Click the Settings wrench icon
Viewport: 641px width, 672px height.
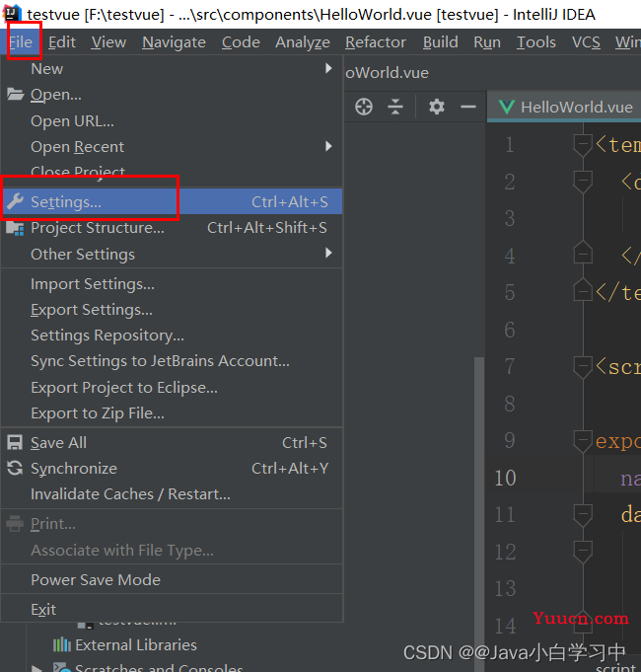click(x=15, y=201)
